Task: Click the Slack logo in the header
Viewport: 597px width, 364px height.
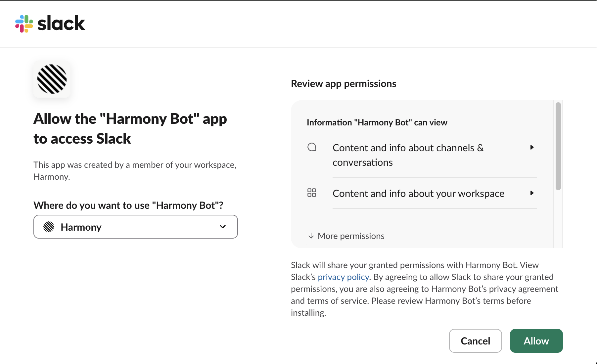Action: point(50,23)
